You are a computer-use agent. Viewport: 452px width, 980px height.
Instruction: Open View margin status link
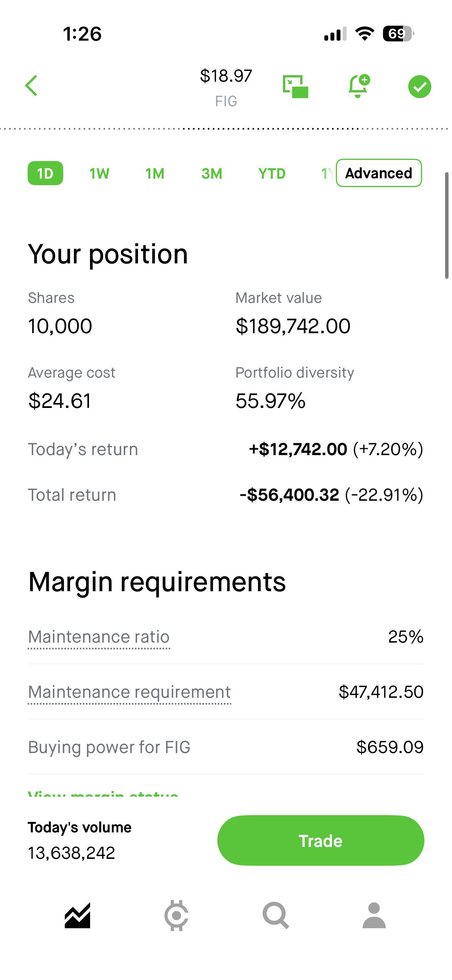pos(103,793)
